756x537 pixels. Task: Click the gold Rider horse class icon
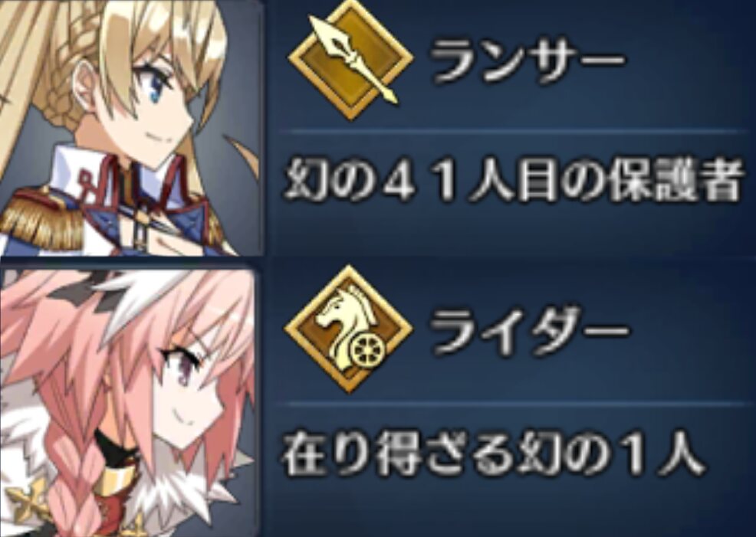pyautogui.click(x=349, y=329)
